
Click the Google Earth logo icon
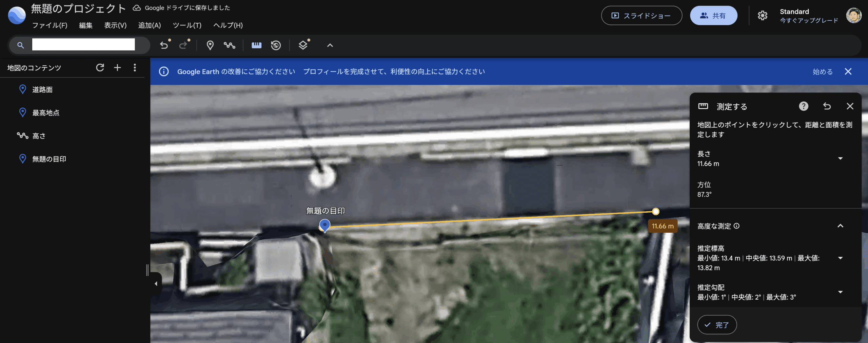pos(17,16)
